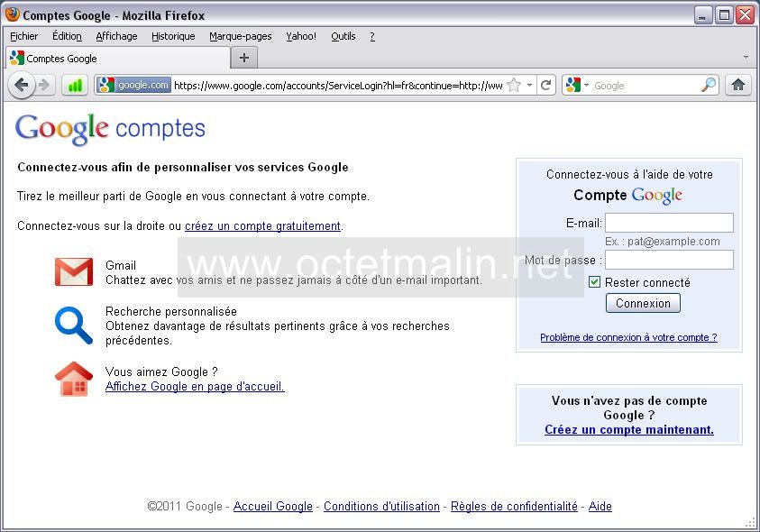
Task: Open the Accueil Google footer link
Action: click(273, 506)
